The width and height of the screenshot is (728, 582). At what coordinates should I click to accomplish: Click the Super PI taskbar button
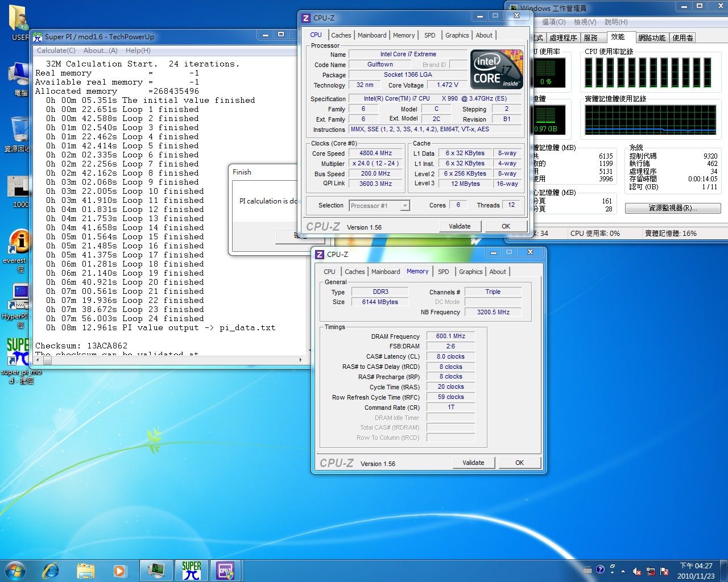click(191, 570)
